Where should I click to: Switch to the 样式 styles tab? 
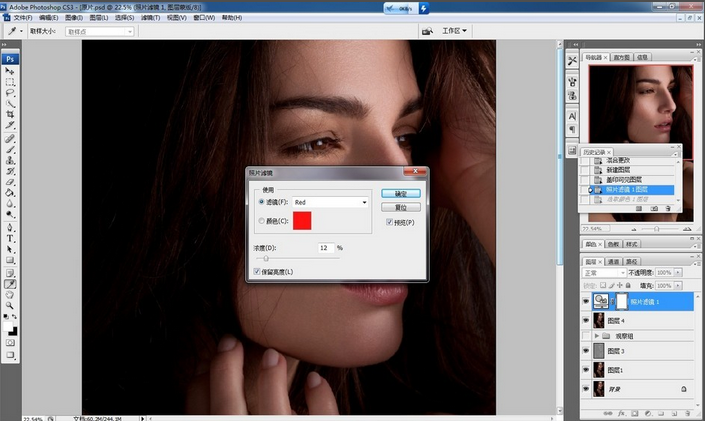click(632, 244)
